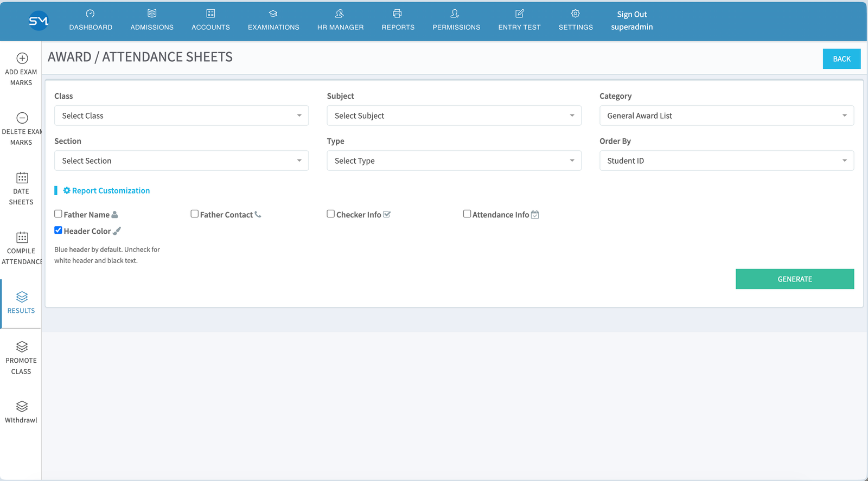Open the Category General Award List dropdown
This screenshot has width=868, height=481.
pos(726,116)
